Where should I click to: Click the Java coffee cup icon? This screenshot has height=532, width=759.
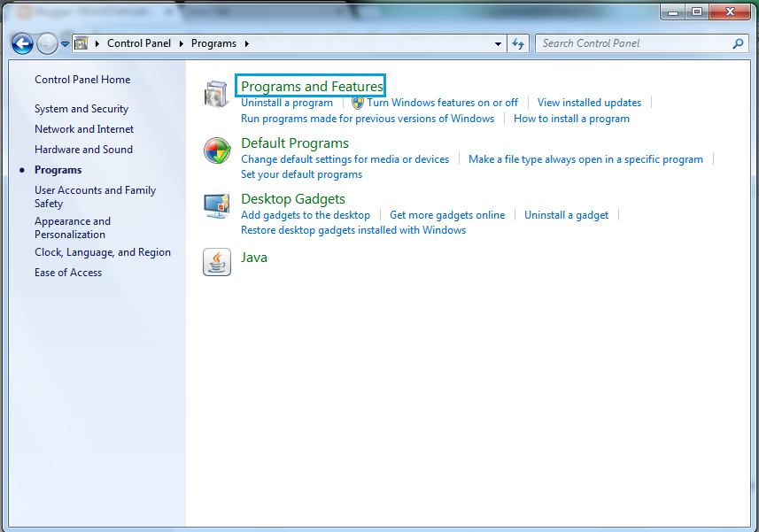tap(217, 262)
